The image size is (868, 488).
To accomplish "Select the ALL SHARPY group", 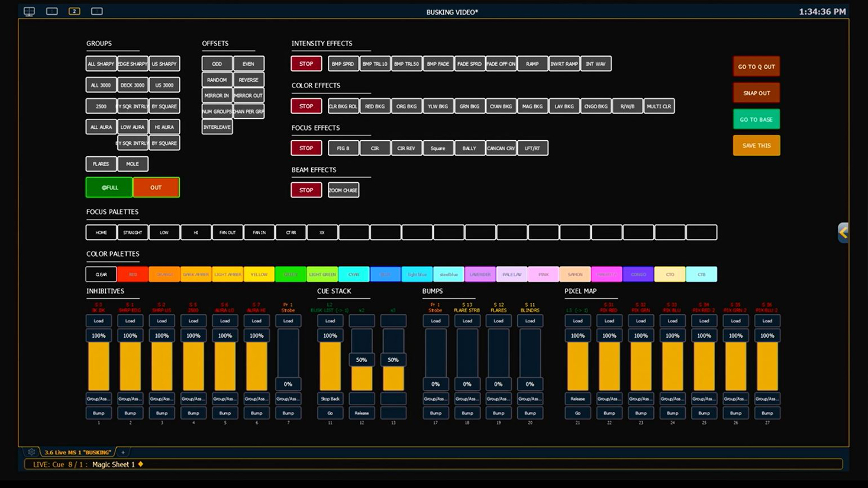I will tap(101, 64).
